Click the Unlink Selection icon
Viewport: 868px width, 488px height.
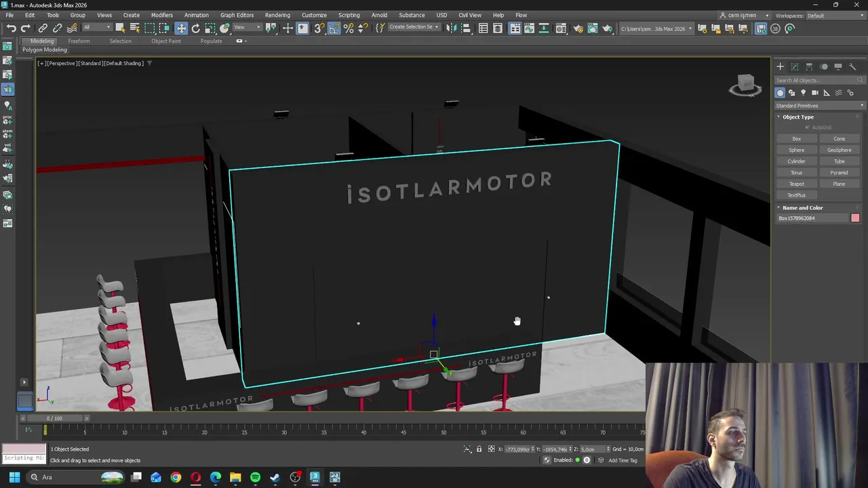point(57,28)
